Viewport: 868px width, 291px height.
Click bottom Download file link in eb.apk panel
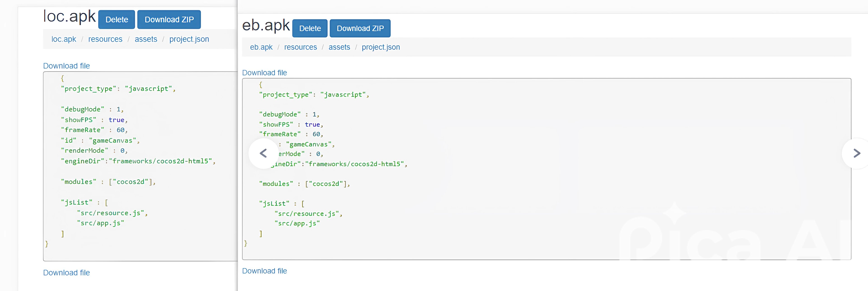264,271
